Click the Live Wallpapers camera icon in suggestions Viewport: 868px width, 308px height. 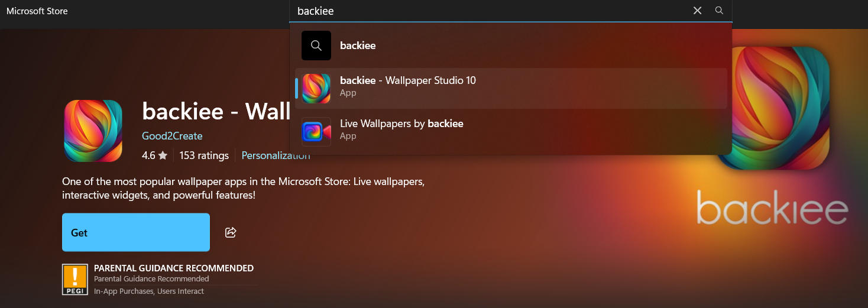316,131
